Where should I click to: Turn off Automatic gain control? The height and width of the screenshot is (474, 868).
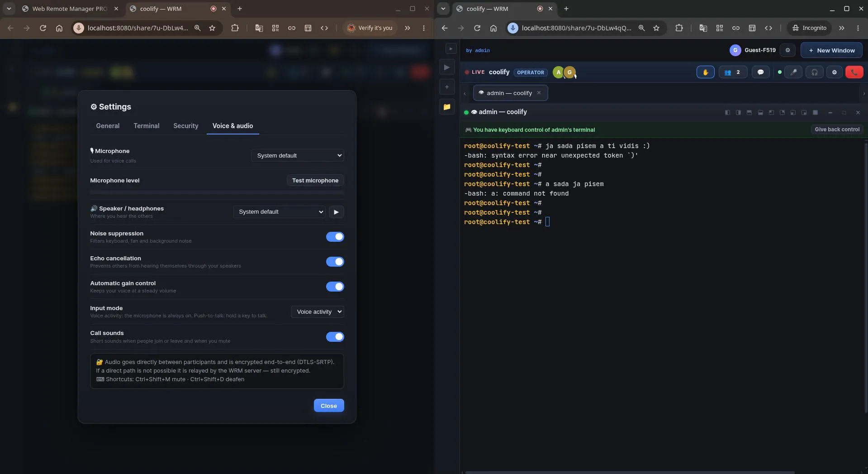(x=335, y=287)
